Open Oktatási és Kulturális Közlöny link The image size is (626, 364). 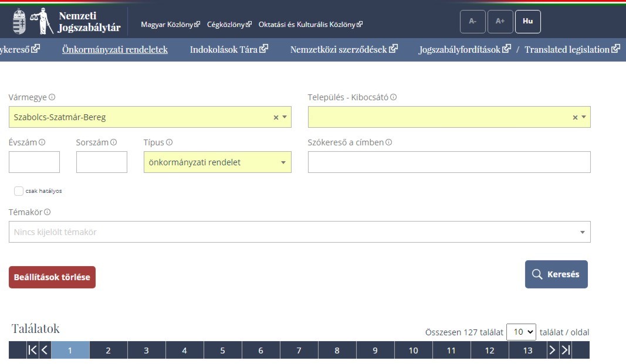pyautogui.click(x=310, y=24)
